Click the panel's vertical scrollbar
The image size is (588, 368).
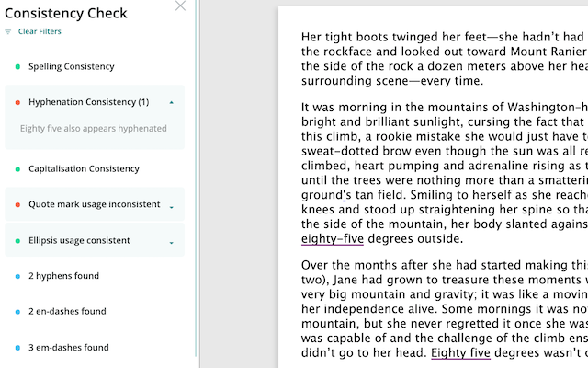click(x=196, y=178)
